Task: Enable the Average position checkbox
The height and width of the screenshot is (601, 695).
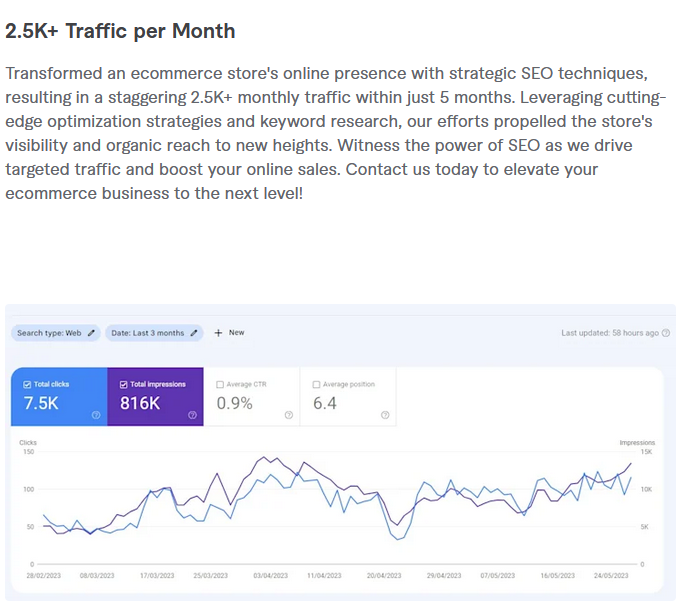Action: 317,384
